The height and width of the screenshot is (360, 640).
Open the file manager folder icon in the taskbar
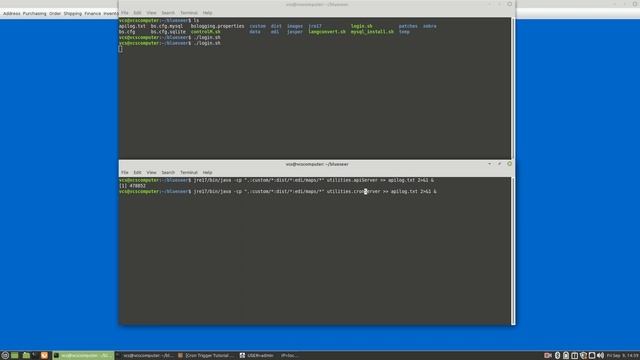pyautogui.click(x=26, y=356)
